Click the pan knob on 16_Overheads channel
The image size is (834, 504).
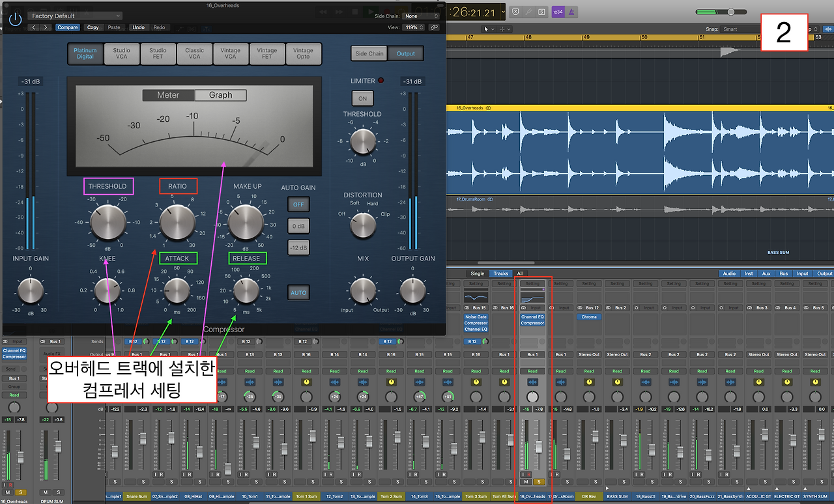tap(532, 397)
